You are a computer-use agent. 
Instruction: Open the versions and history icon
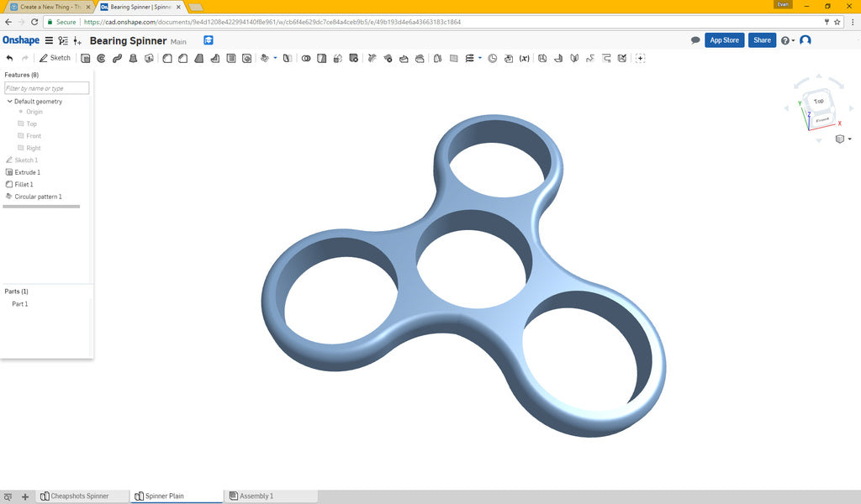(x=63, y=40)
